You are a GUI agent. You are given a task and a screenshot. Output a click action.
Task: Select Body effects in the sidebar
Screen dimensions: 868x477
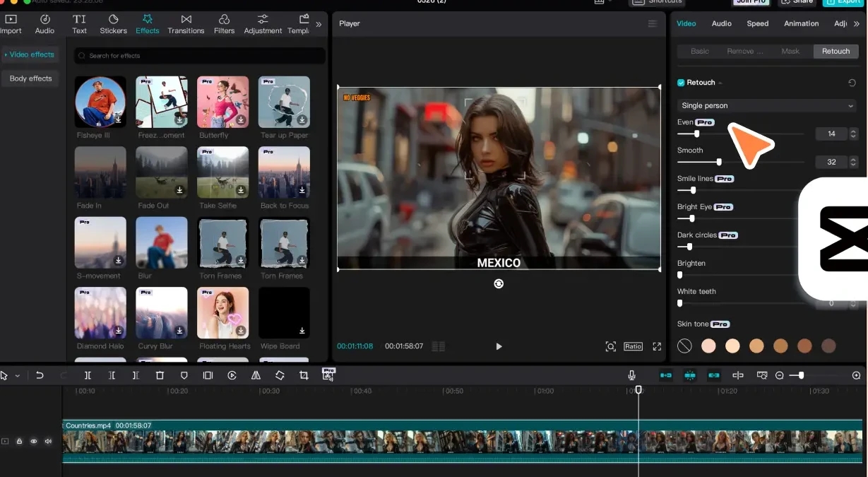pos(30,78)
